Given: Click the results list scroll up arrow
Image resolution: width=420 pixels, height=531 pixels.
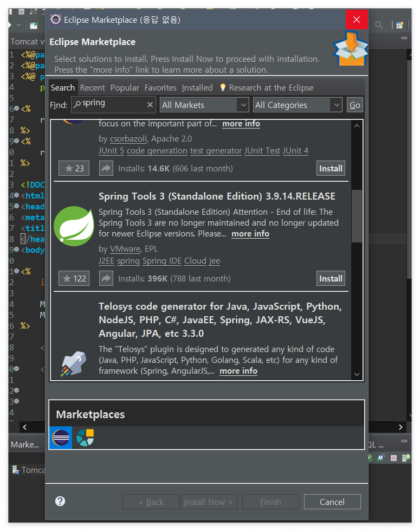Looking at the screenshot, I should click(357, 126).
